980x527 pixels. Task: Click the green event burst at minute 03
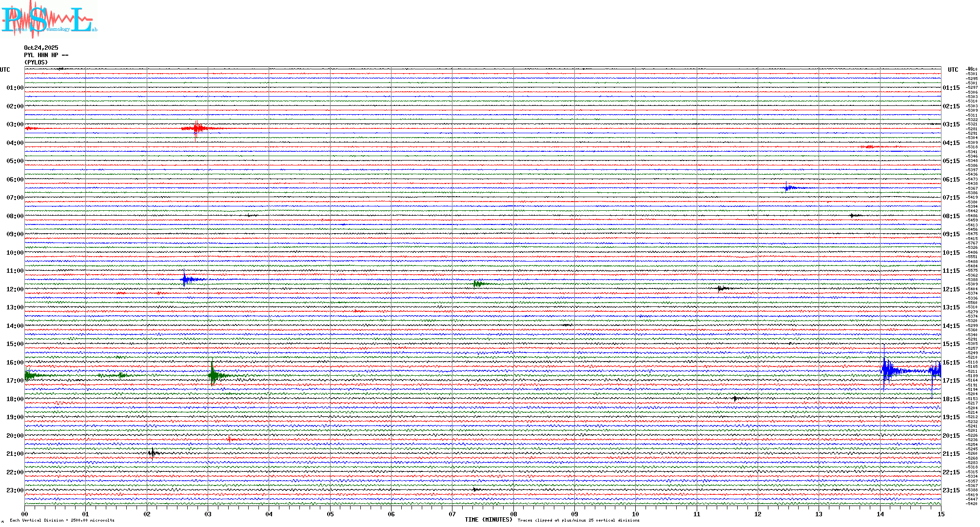coord(213,375)
